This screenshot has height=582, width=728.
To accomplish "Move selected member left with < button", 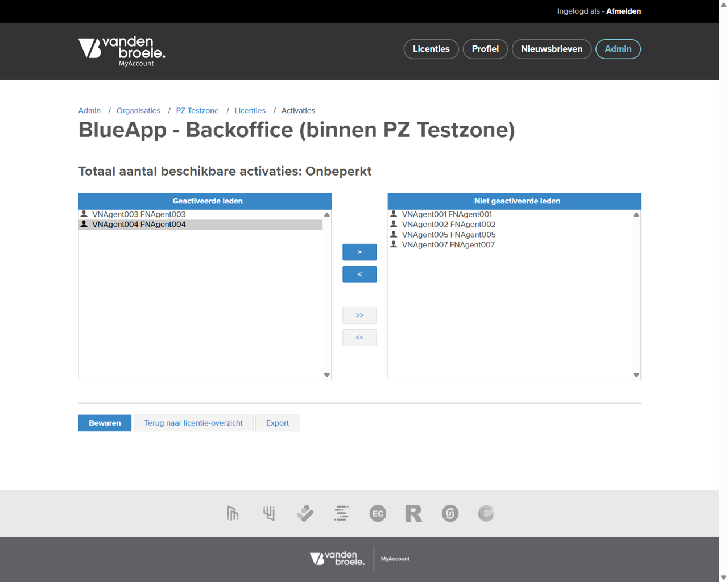I will coord(359,275).
